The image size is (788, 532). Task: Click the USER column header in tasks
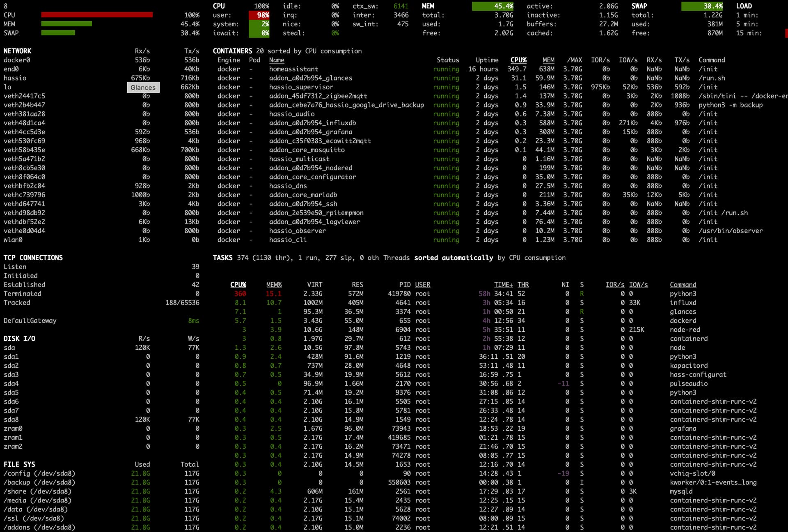(x=422, y=284)
